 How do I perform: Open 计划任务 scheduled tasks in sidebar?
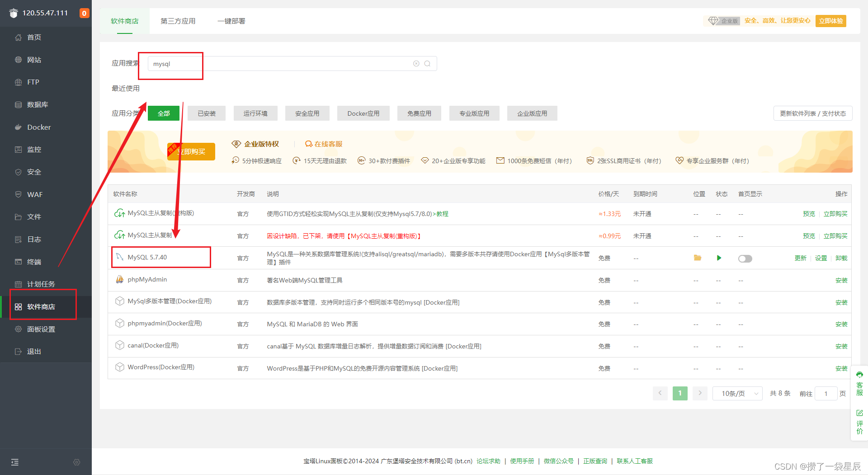click(x=41, y=284)
